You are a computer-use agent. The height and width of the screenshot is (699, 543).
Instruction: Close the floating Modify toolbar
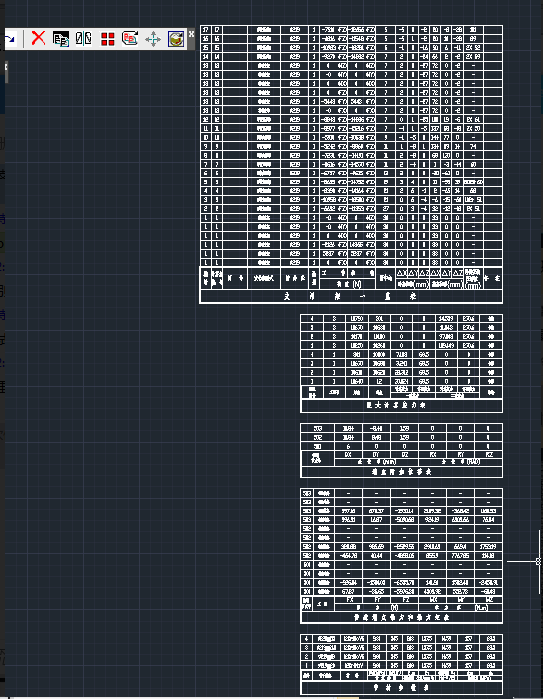click(x=191, y=33)
